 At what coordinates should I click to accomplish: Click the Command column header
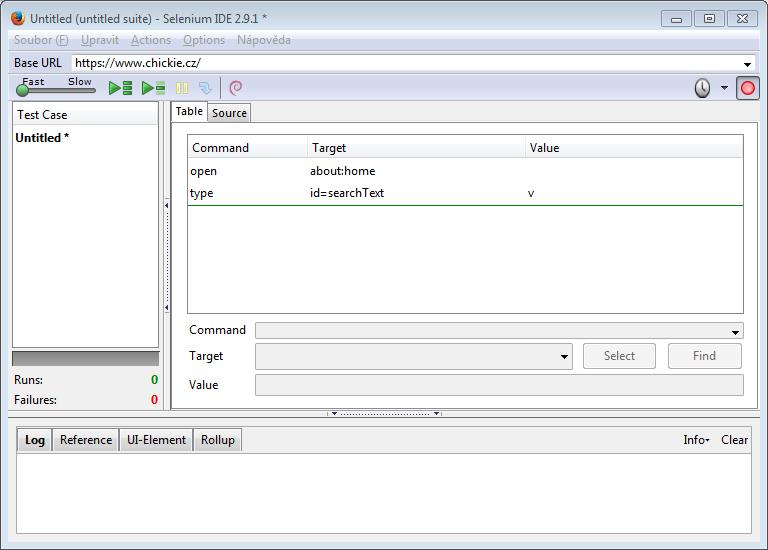247,147
